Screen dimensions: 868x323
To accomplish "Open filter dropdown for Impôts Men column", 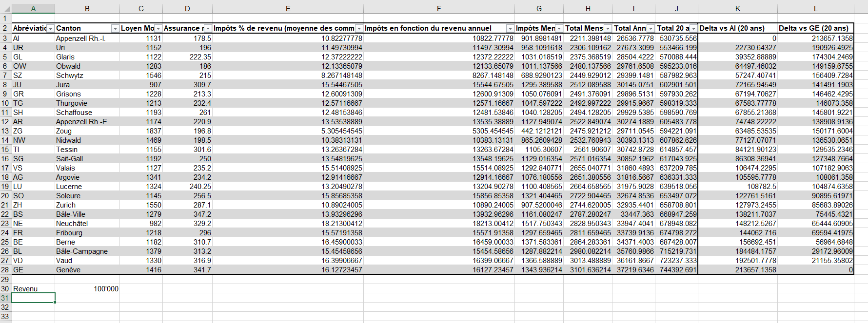I will tap(559, 29).
